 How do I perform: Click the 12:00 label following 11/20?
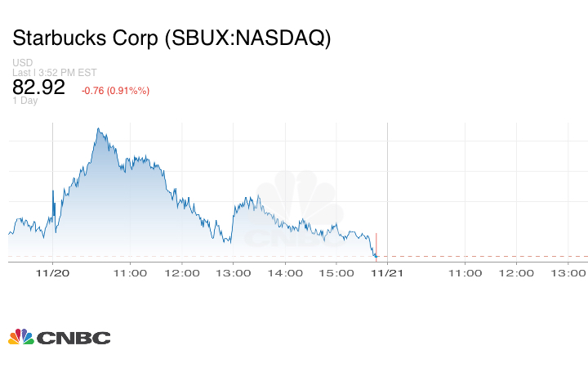(182, 272)
